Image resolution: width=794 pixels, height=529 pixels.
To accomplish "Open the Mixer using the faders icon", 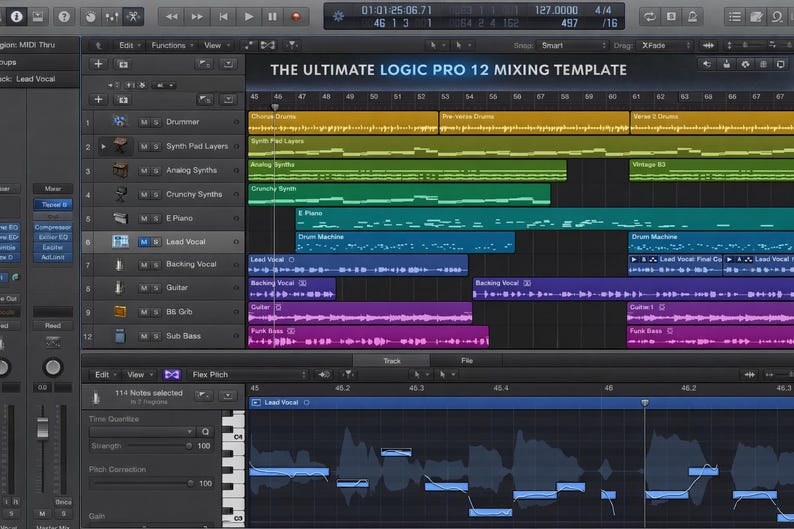I will point(112,17).
